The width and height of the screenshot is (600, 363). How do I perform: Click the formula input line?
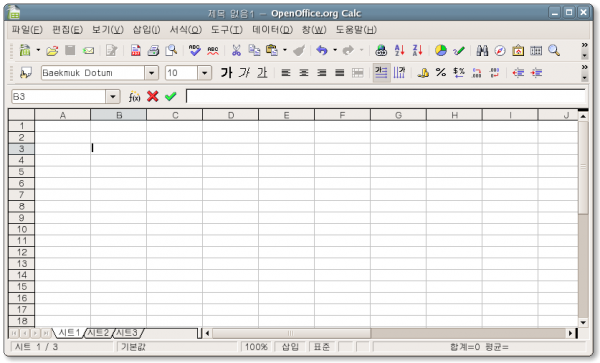(385, 96)
